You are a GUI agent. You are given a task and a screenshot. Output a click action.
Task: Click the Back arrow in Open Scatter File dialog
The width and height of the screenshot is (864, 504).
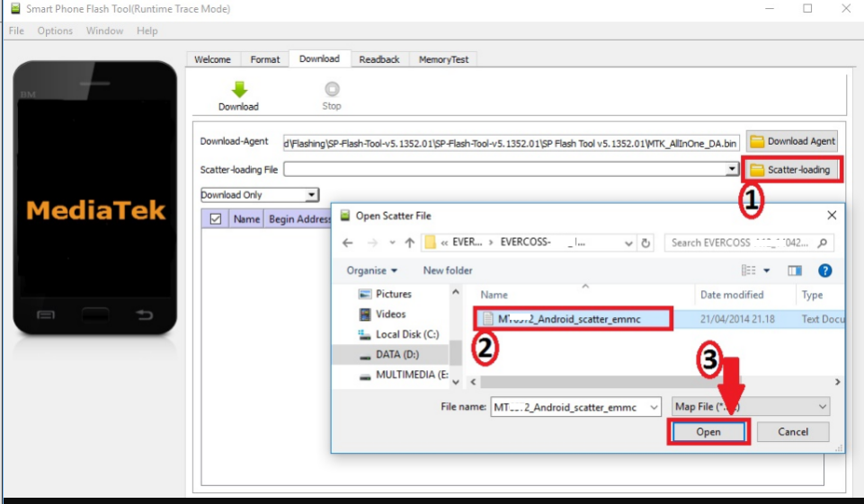[x=347, y=243]
